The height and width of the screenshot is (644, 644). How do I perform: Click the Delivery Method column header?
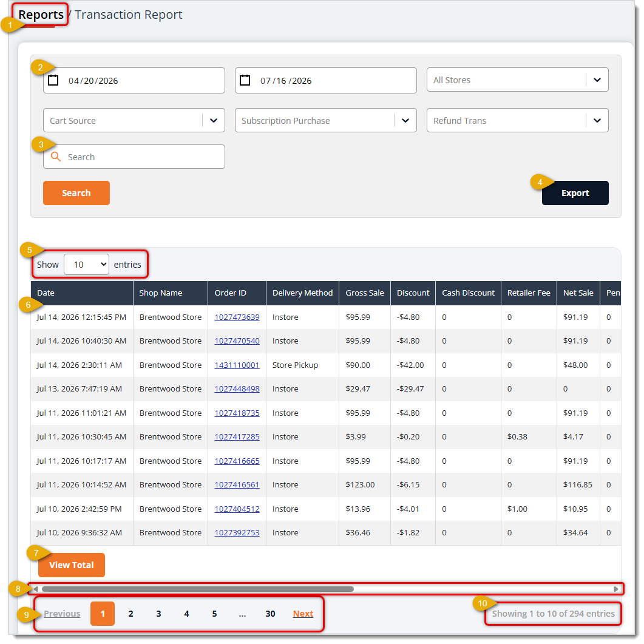(303, 293)
